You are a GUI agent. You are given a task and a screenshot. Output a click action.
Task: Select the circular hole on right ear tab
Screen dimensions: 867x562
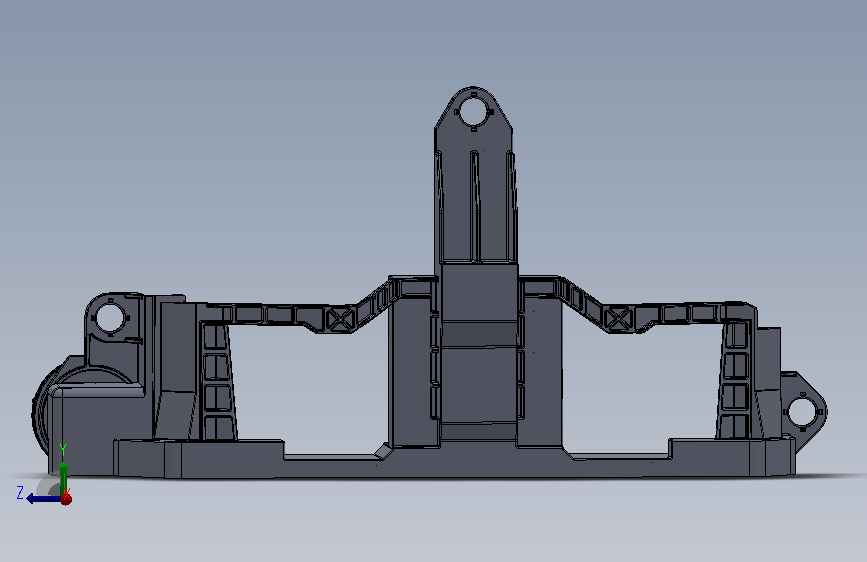[x=802, y=412]
